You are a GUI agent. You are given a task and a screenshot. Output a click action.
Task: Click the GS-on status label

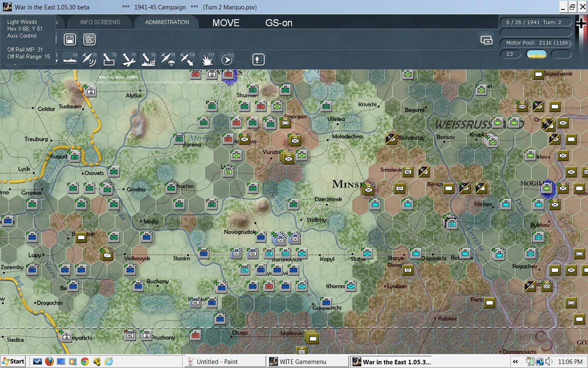[x=279, y=23]
